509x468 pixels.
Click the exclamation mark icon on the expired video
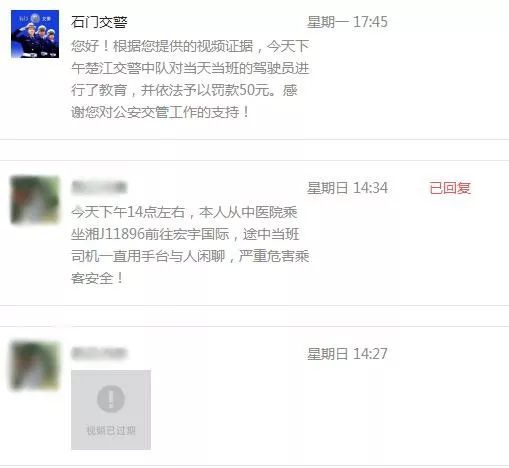point(111,399)
